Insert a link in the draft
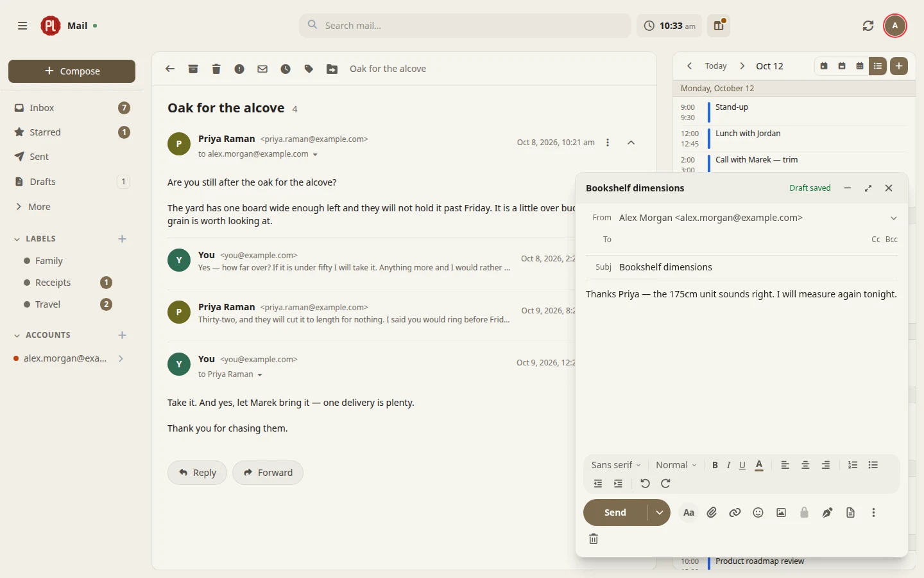The width and height of the screenshot is (924, 578). [x=735, y=512]
